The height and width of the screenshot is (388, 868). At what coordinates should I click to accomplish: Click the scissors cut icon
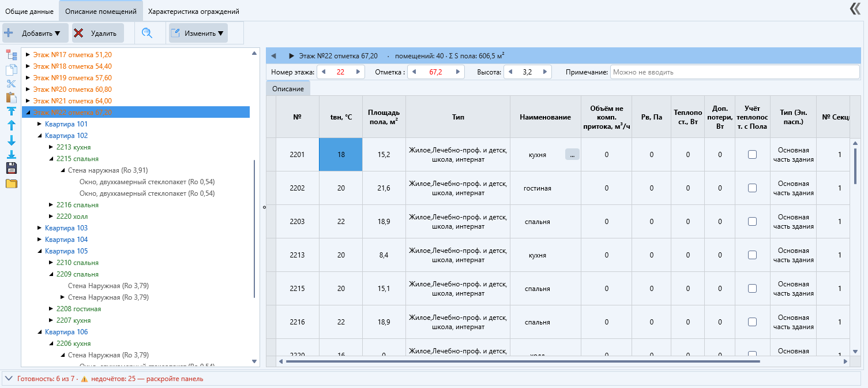coord(11,84)
